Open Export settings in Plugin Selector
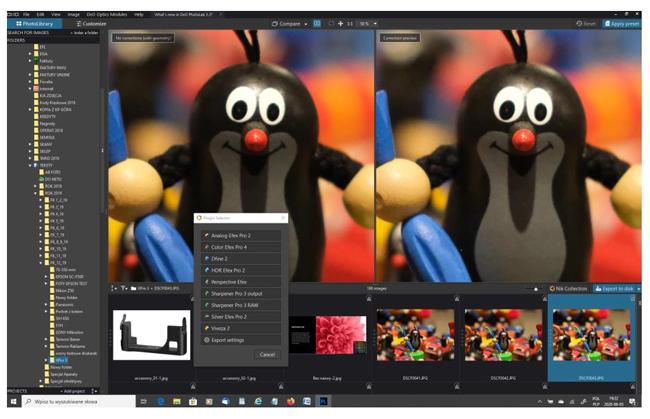This screenshot has height=419, width=650. click(x=241, y=340)
